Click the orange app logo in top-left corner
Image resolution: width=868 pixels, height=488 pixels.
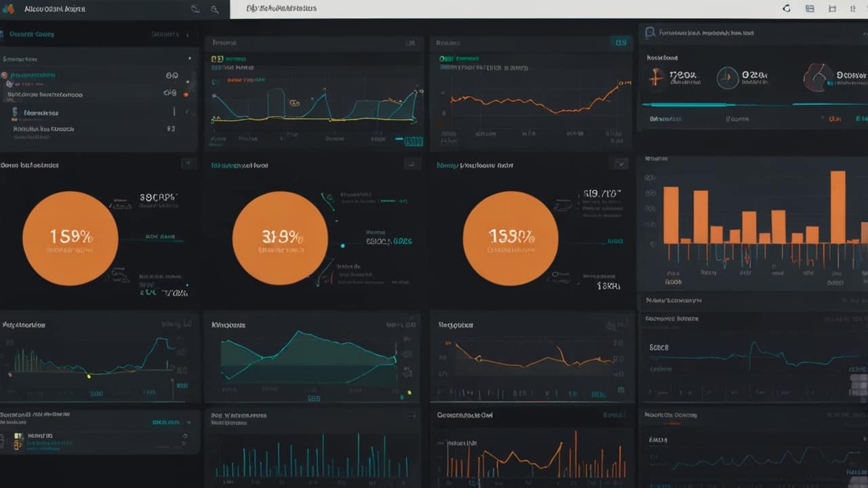7,8
